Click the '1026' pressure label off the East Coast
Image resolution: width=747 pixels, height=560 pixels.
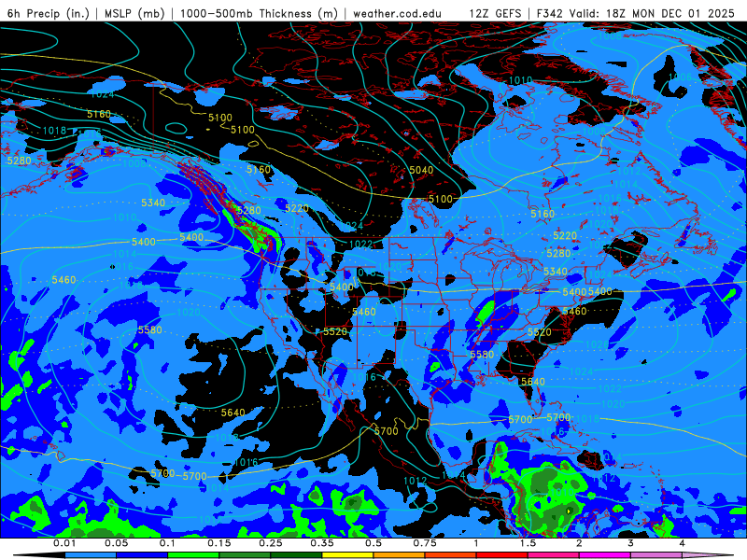(597, 344)
